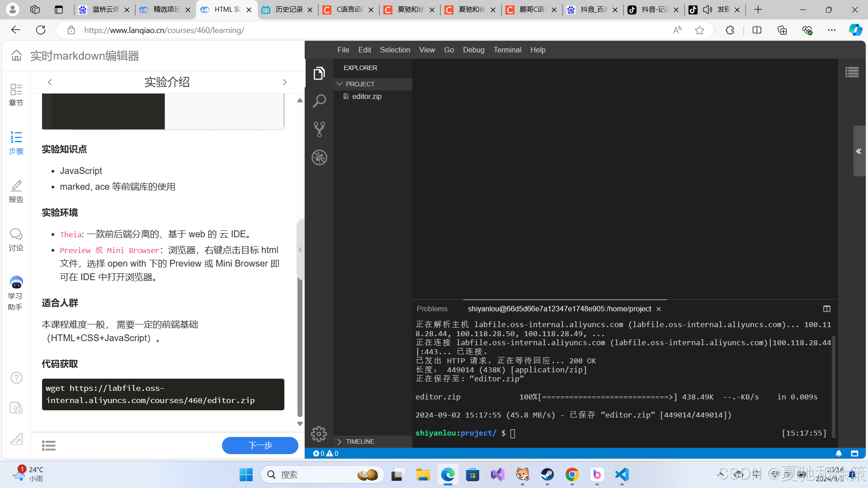Toggle the right panel with double-chevron handle
Screen dimensions: 868x488
[x=859, y=151]
